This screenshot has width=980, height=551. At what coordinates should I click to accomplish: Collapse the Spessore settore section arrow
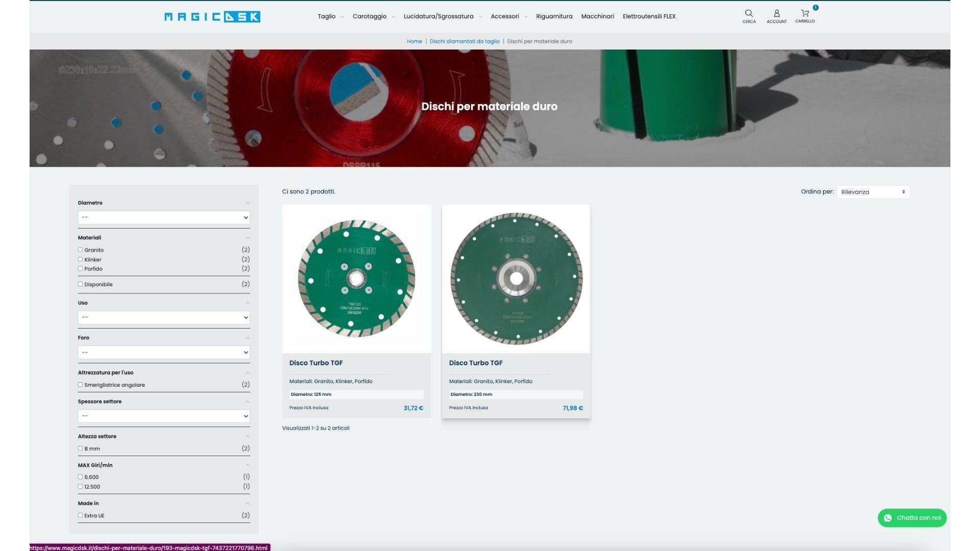248,402
